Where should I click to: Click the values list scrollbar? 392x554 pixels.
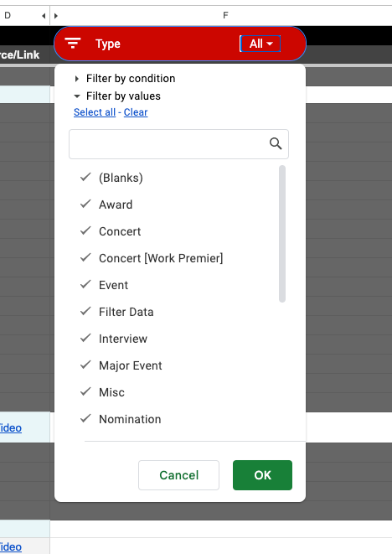[x=282, y=234]
